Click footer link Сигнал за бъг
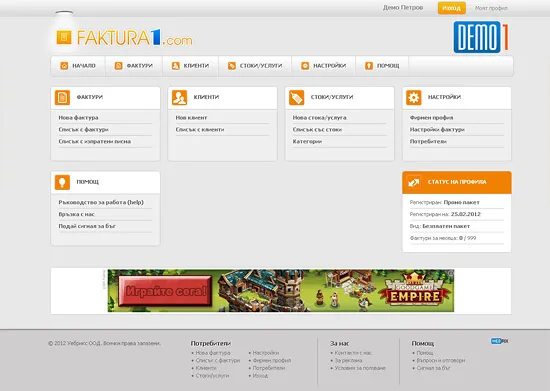 434,368
